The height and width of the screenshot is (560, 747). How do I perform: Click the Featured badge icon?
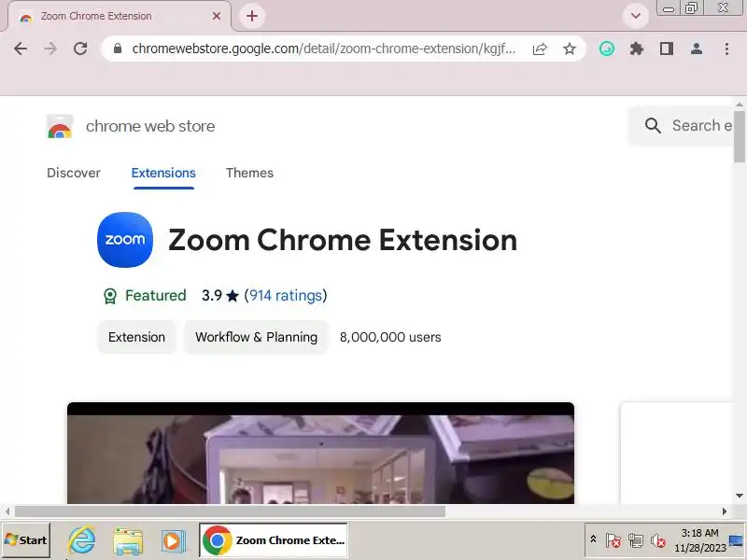(110, 296)
